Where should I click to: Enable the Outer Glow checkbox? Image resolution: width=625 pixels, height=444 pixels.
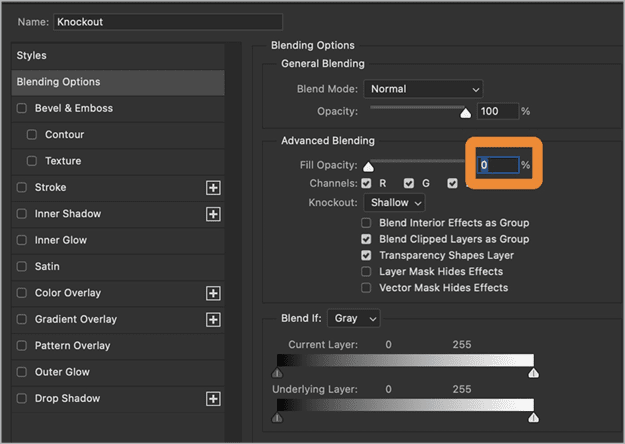pos(22,372)
